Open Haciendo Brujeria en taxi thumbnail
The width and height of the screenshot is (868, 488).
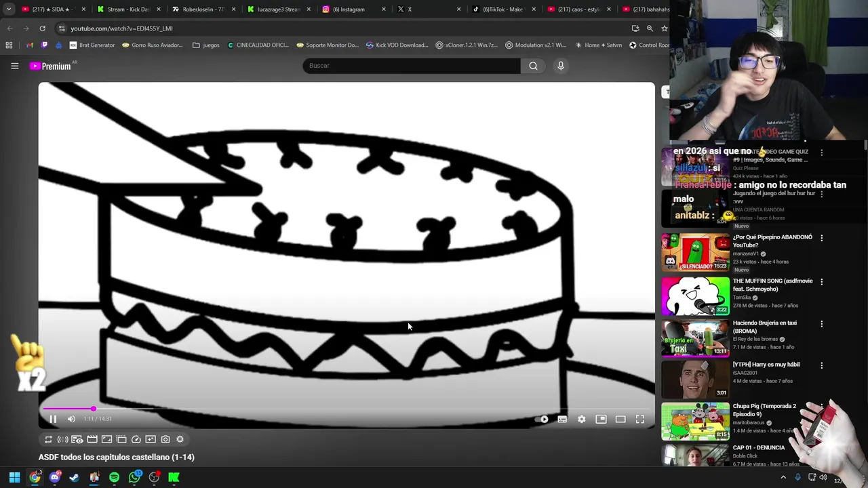pos(695,338)
